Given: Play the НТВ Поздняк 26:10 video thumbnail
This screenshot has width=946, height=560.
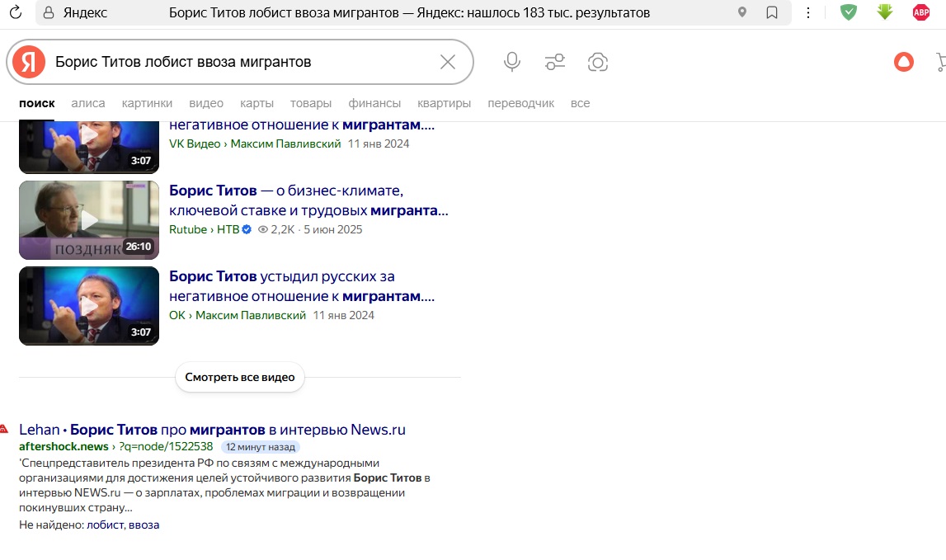Looking at the screenshot, I should point(89,220).
